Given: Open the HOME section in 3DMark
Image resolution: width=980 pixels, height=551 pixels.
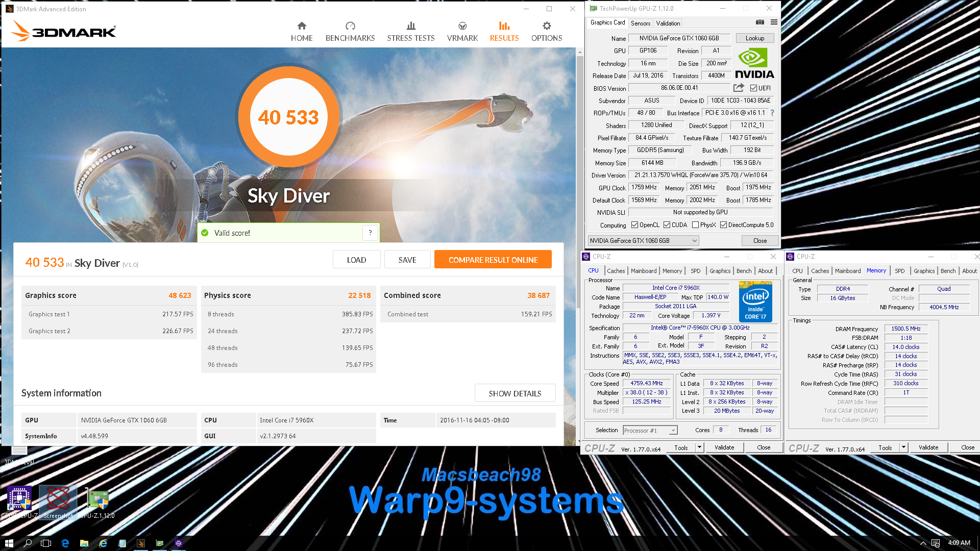Looking at the screenshot, I should click(302, 32).
